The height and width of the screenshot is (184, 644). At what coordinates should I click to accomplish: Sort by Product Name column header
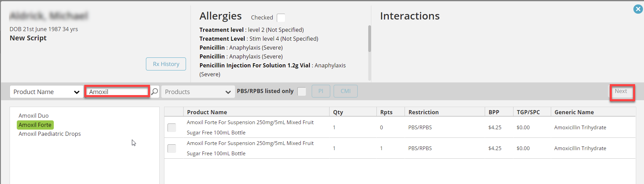click(x=207, y=112)
